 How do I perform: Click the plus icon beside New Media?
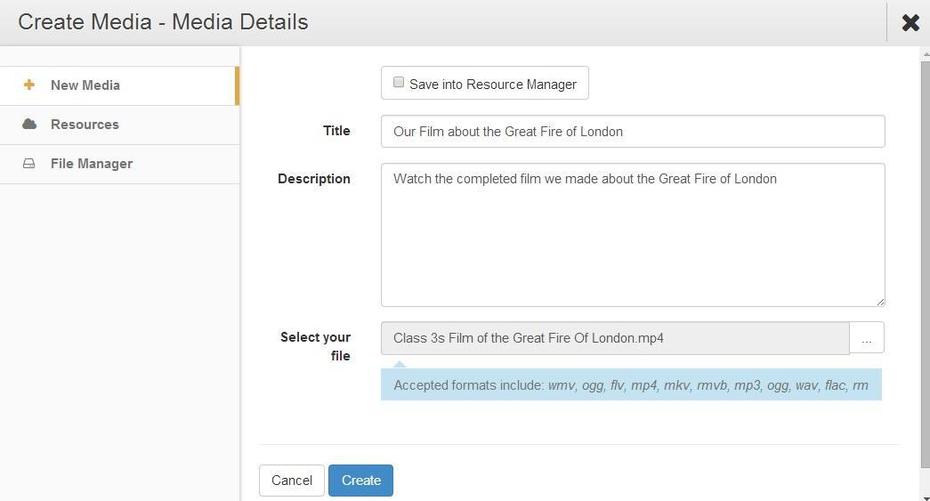click(29, 85)
